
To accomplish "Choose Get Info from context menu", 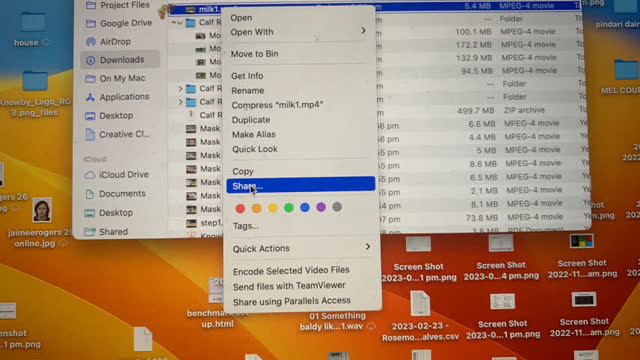I will click(247, 76).
